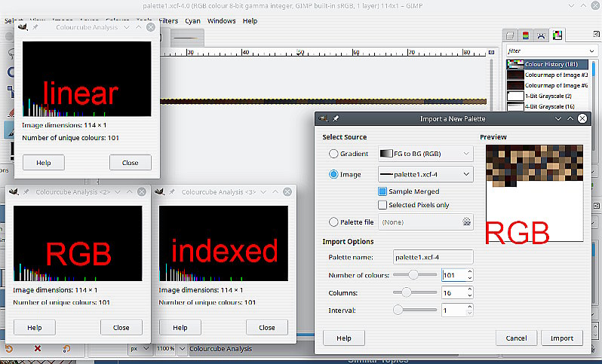Image resolution: width=602 pixels, height=364 pixels.
Task: Open the Palettes dockable tab icon
Action: tap(557, 35)
